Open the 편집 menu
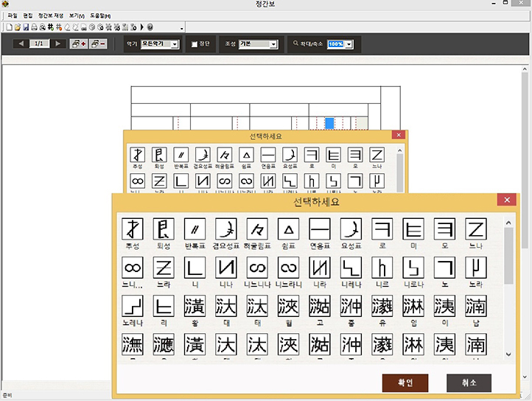532x401 pixels. 28,15
